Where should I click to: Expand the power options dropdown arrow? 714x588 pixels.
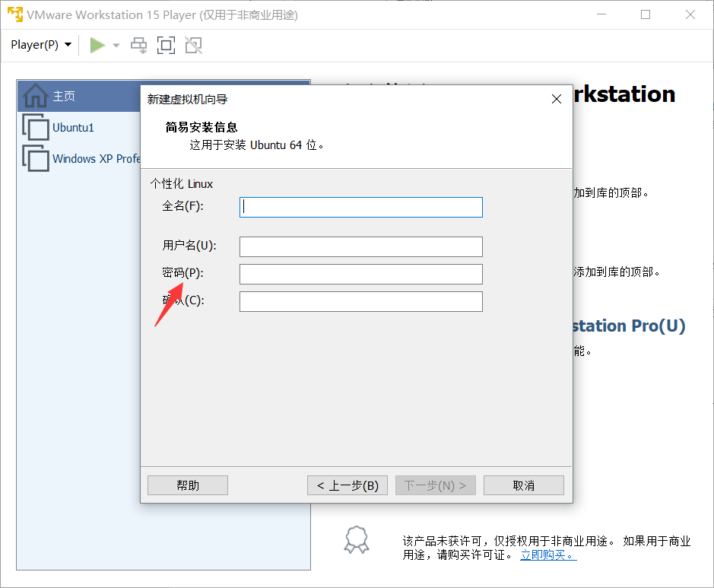[116, 45]
